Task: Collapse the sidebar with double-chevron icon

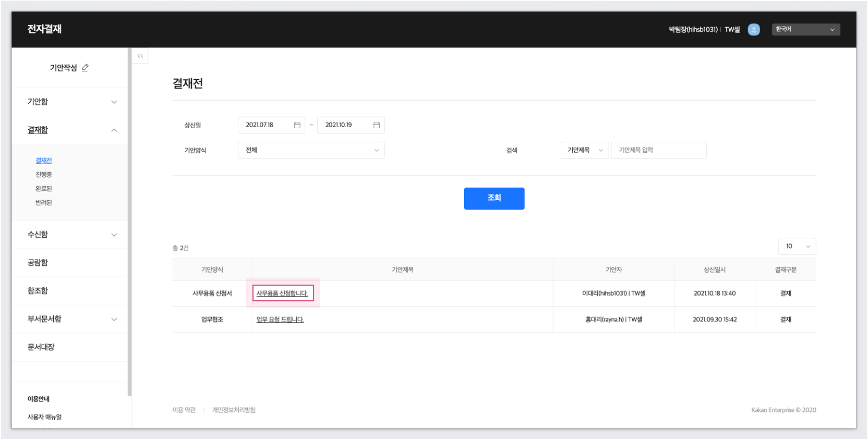Action: coord(140,56)
